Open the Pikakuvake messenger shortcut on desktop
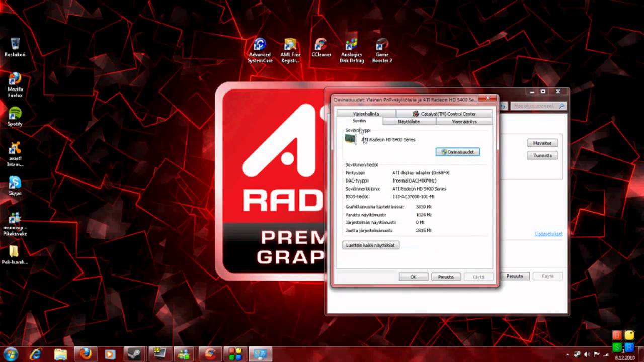 15,224
